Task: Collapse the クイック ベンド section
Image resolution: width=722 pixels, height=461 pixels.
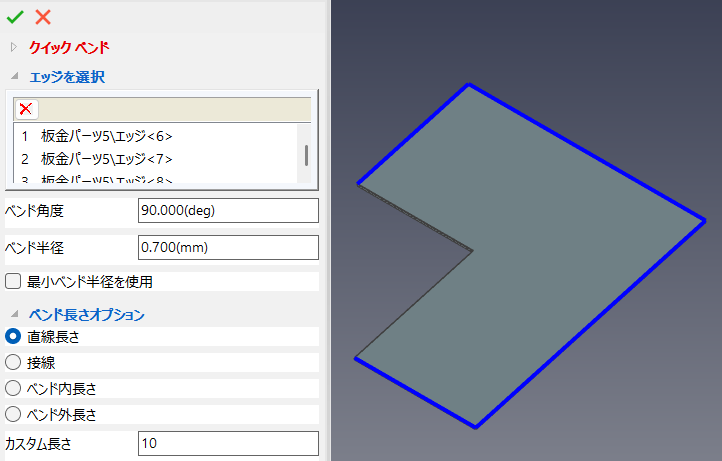Action: pos(14,47)
